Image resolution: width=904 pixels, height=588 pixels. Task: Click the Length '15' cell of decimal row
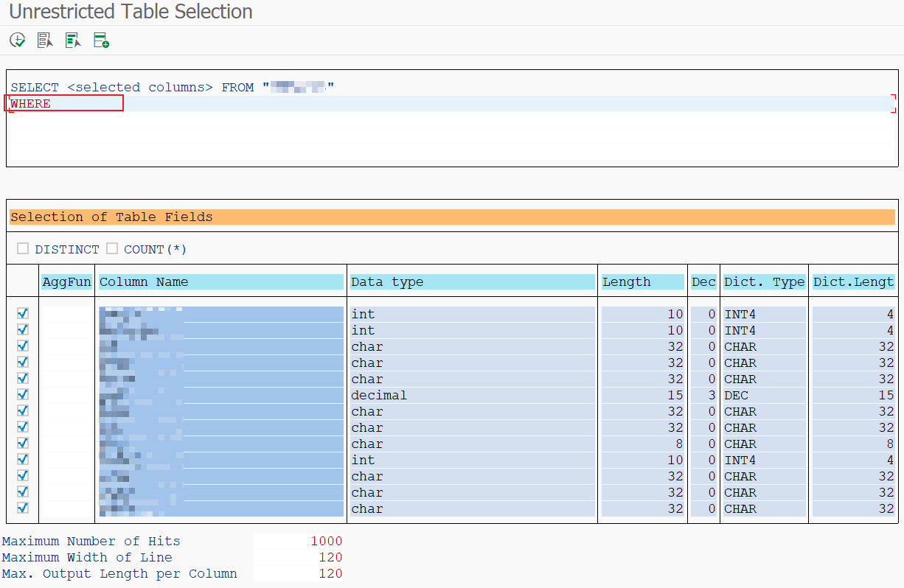click(643, 396)
